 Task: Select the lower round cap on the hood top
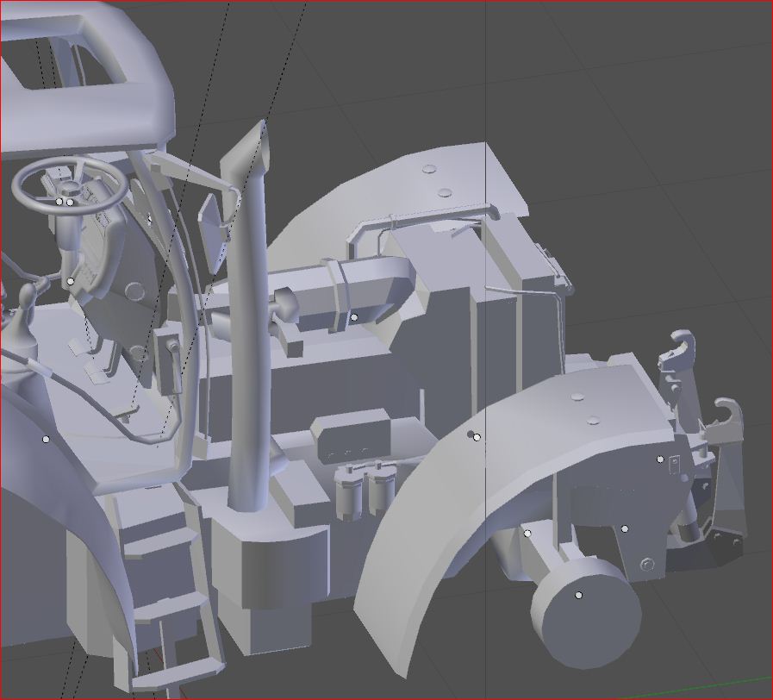445,192
